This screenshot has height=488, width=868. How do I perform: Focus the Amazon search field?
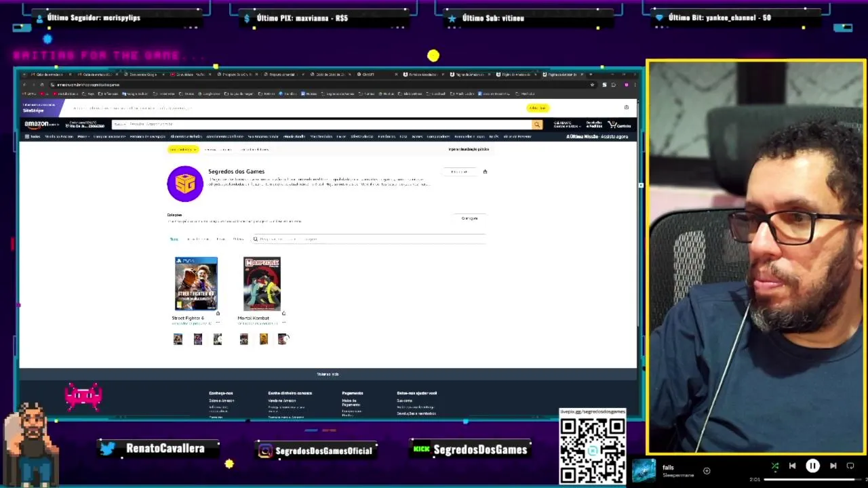tap(329, 125)
